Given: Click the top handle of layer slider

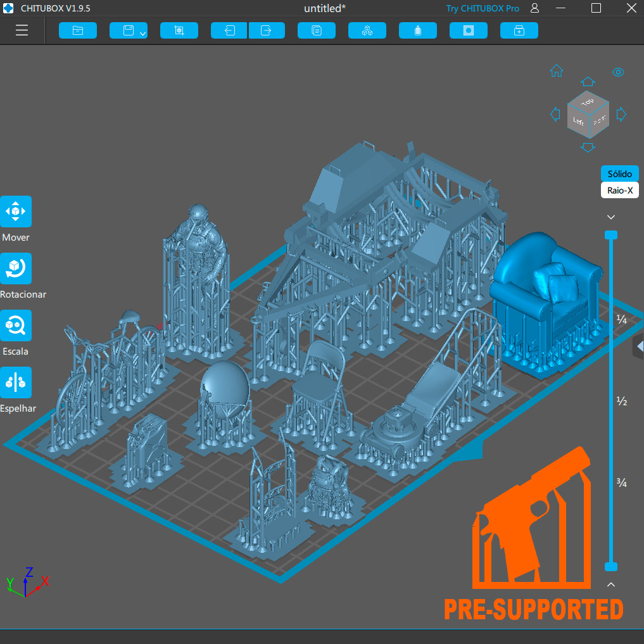Looking at the screenshot, I should (x=611, y=235).
